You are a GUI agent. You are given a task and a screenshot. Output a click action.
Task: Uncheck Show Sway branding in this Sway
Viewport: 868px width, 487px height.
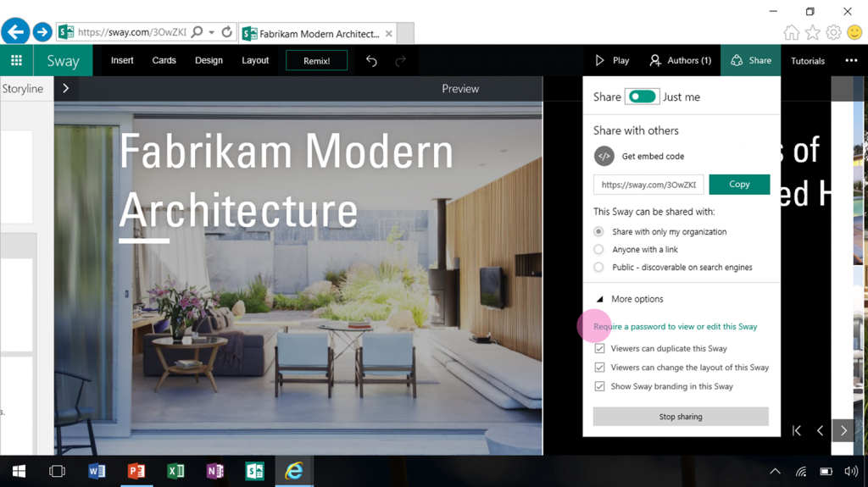[x=599, y=386]
